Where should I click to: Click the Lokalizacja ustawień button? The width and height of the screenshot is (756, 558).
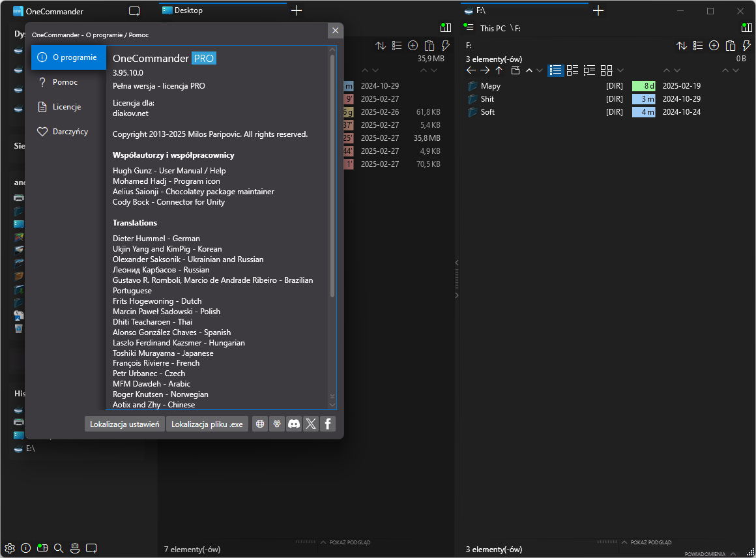[124, 424]
